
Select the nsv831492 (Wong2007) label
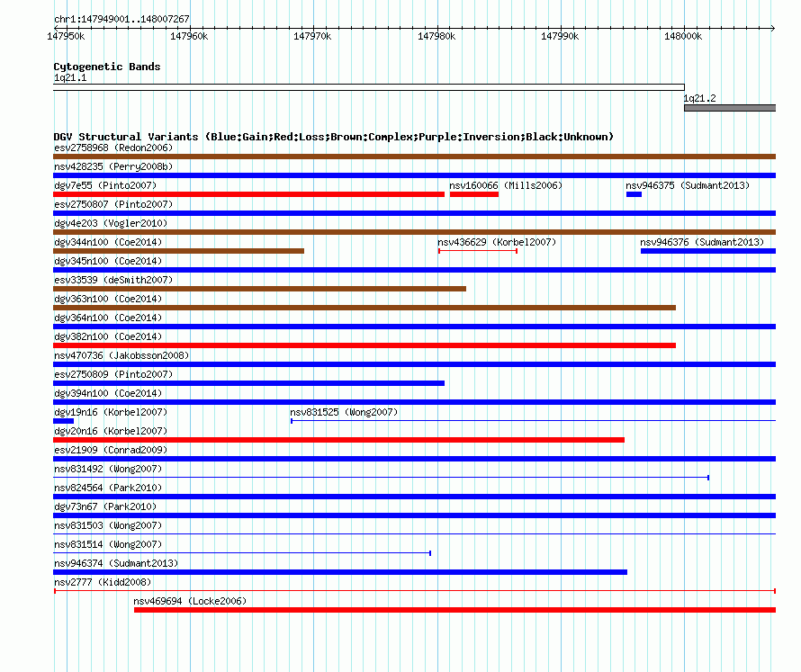108,470
